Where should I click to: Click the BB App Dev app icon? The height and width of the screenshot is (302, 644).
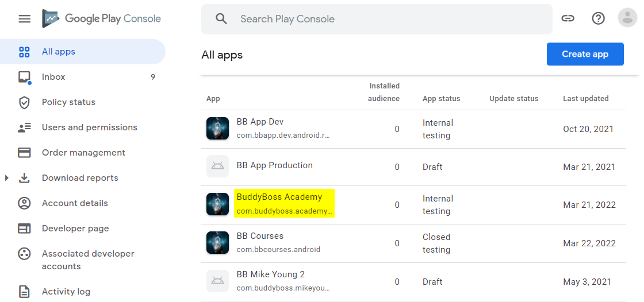coord(217,129)
